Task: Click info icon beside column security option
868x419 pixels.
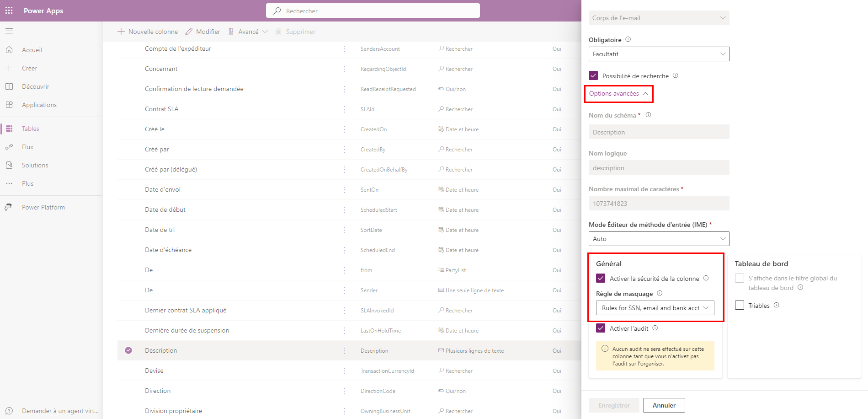Action: coord(706,278)
